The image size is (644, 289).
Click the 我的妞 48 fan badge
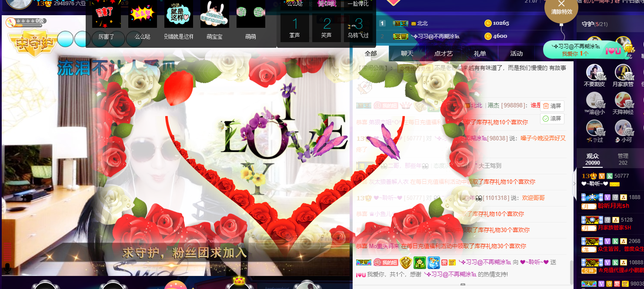coord(386,262)
